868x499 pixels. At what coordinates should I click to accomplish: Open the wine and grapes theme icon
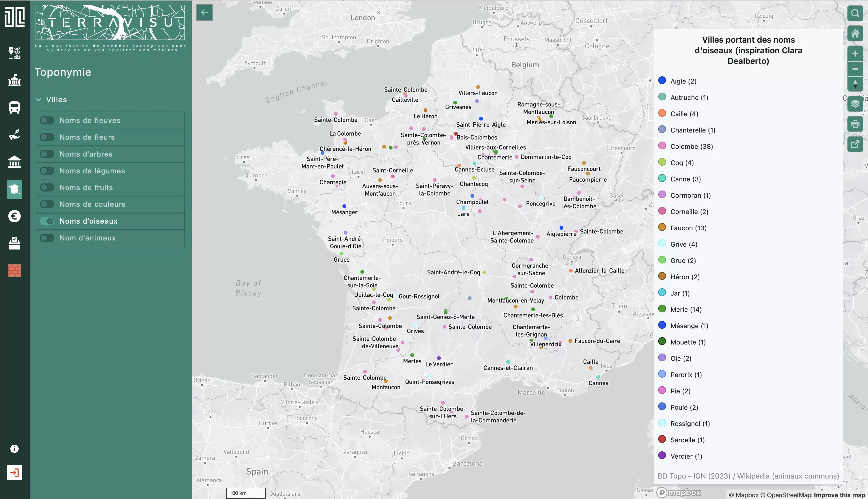point(14,53)
